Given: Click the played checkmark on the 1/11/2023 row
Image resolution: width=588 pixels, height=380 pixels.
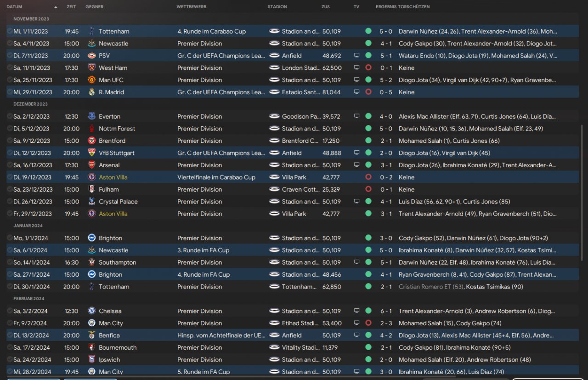Looking at the screenshot, I should click(10, 31).
